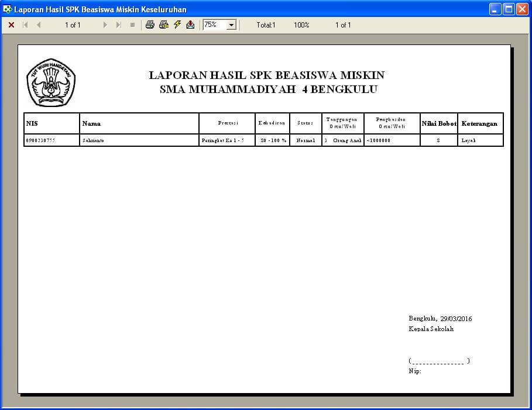Maximize the Laporan Hasil SPK window
Image resolution: width=532 pixels, height=410 pixels.
coord(509,9)
